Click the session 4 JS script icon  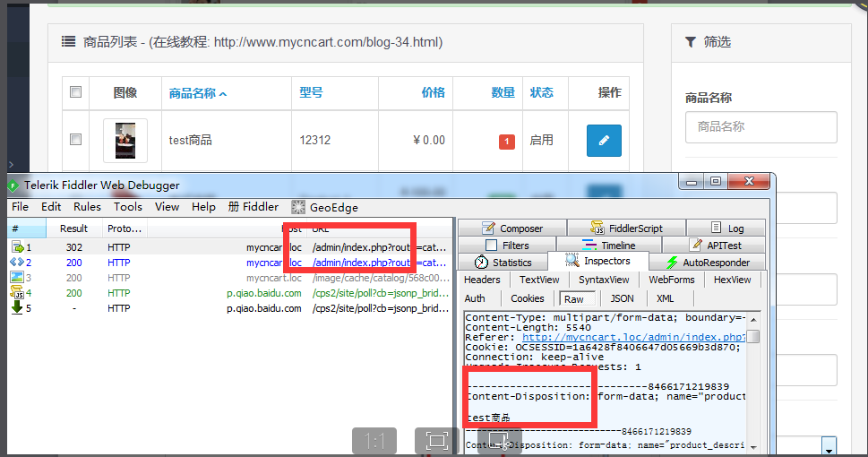(17, 292)
